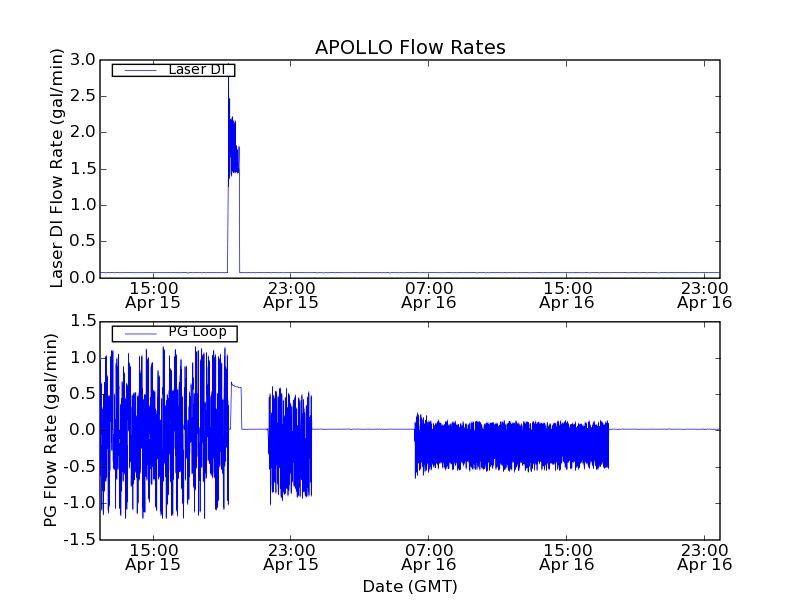
Task: Click the 0.0 tick on PG Flow axis
Action: click(x=83, y=430)
